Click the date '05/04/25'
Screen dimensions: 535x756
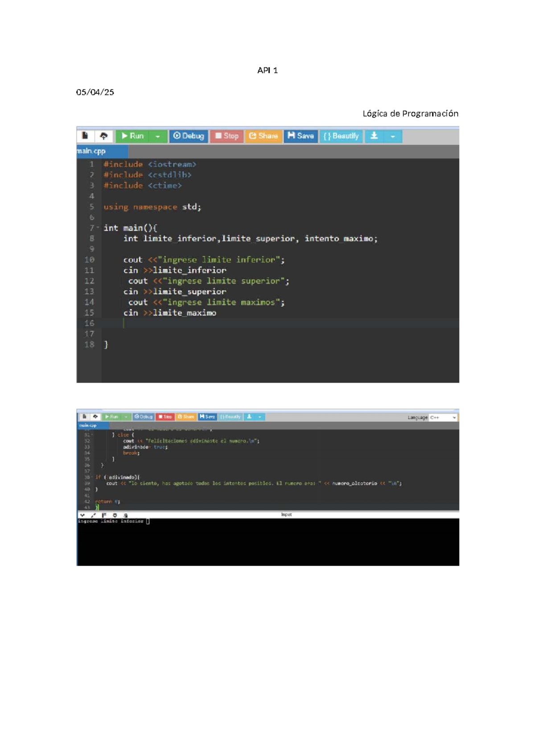click(x=95, y=92)
